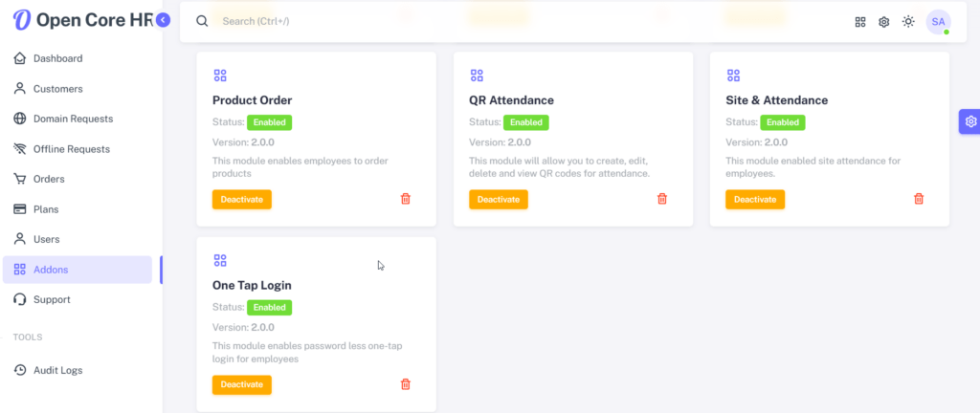Delete the Product Order addon via trash icon

405,199
